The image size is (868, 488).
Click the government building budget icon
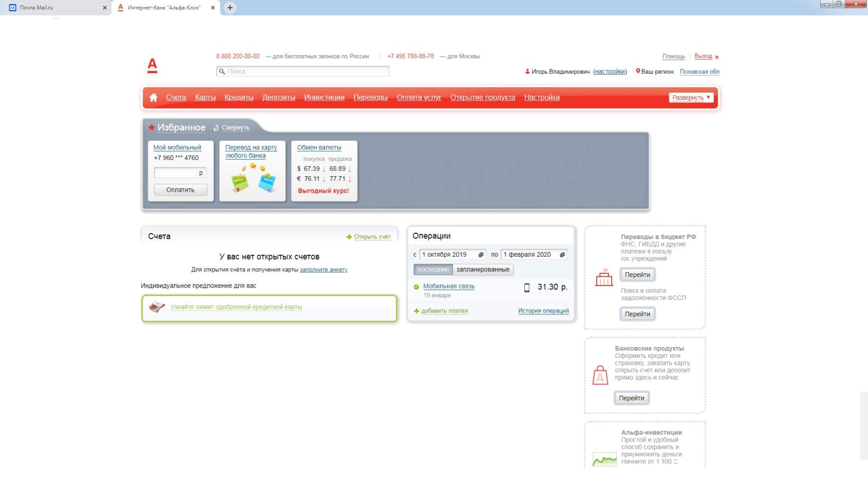pos(604,277)
